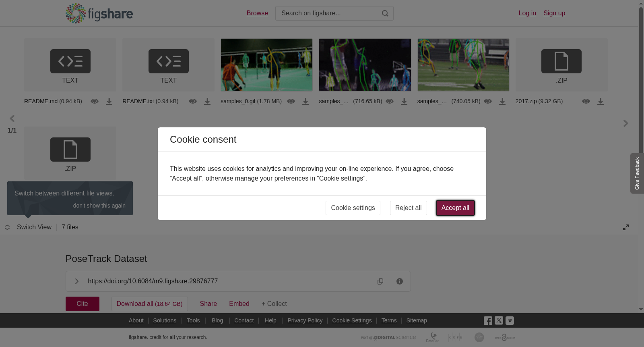Open Privacy Policy footer link

pos(305,320)
